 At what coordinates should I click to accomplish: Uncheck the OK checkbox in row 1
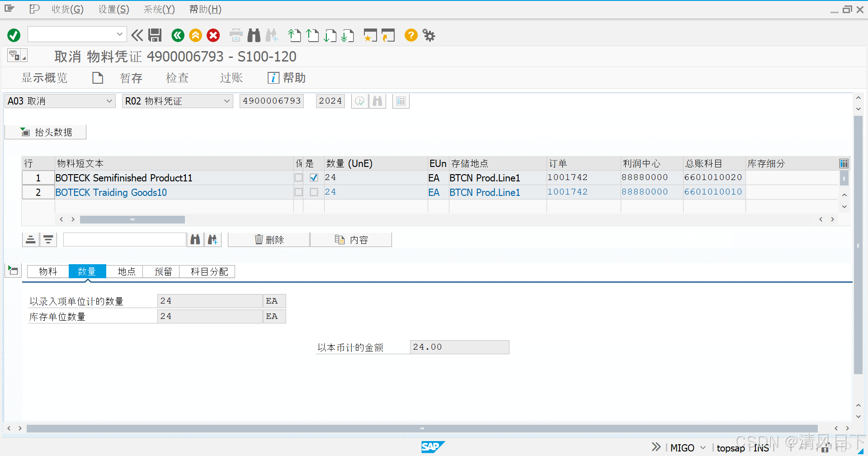click(x=314, y=178)
